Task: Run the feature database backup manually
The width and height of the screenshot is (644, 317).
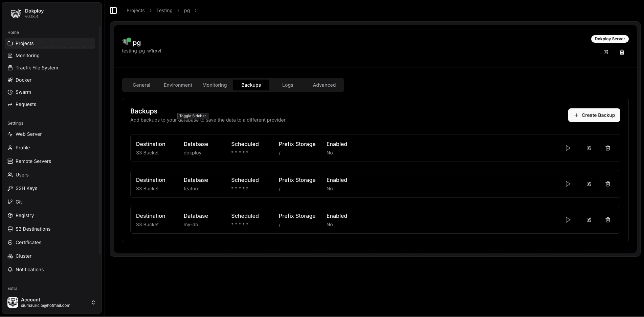Action: coord(568,184)
